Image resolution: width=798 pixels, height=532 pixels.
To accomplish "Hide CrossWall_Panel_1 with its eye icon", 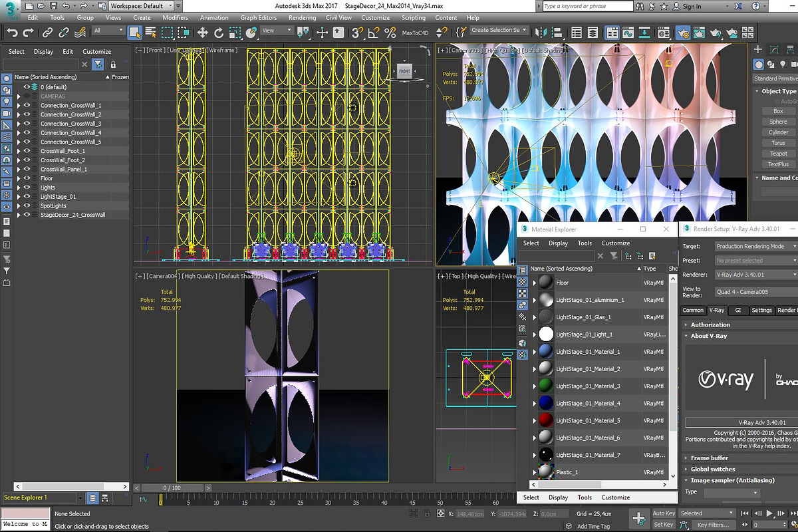I will (x=27, y=169).
